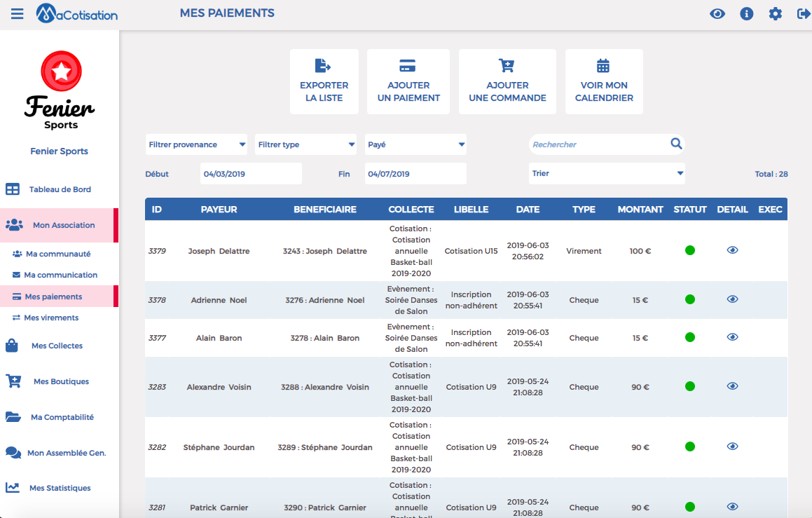812x518 pixels.
Task: Click the Début date field
Action: click(x=251, y=174)
